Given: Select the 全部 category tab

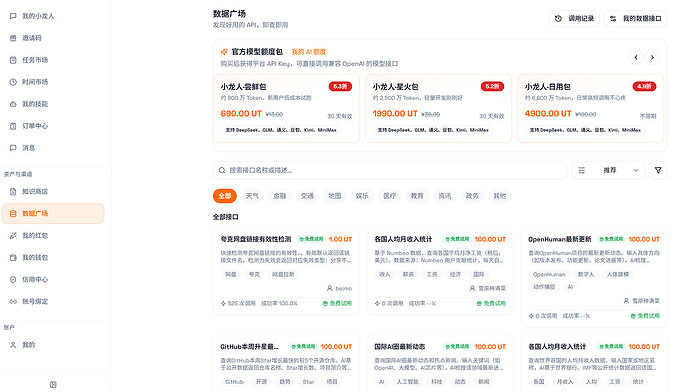Looking at the screenshot, I should coord(224,196).
